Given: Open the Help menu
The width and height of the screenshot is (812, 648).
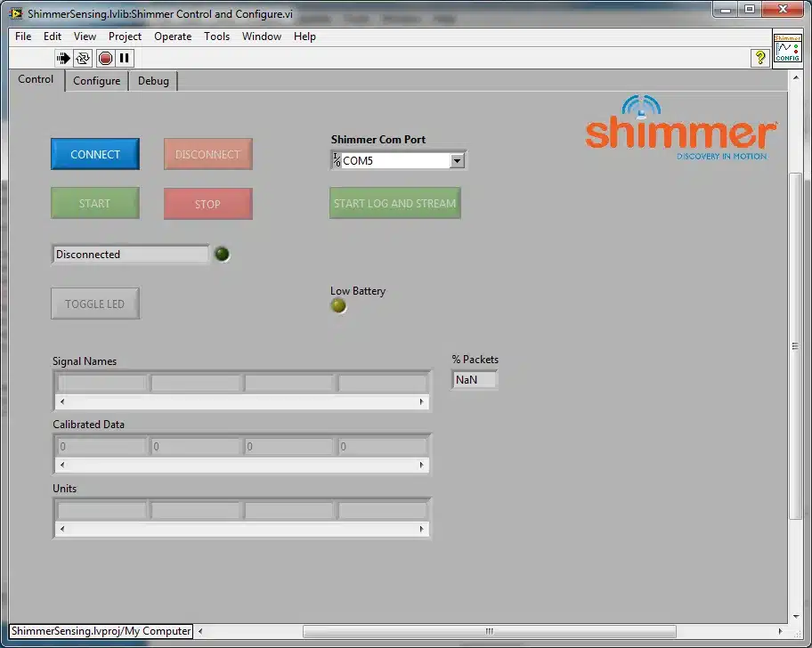Looking at the screenshot, I should [304, 36].
